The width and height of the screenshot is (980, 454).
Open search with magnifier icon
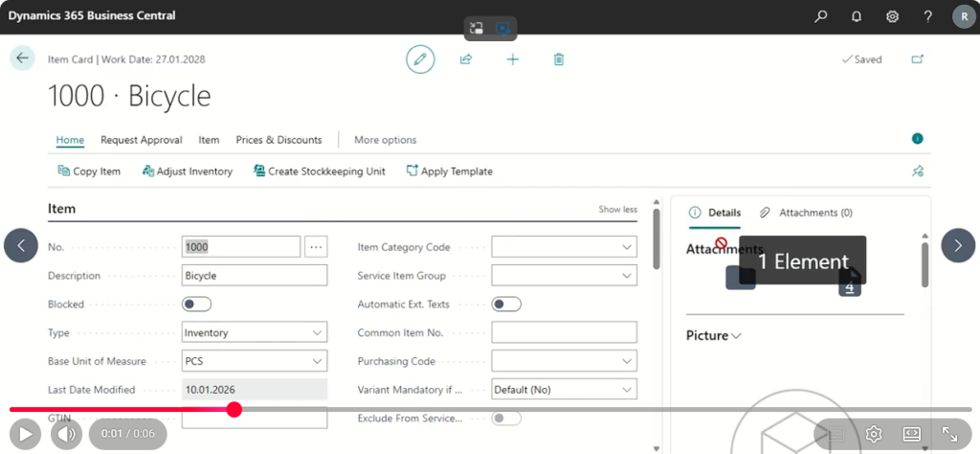[x=820, y=16]
